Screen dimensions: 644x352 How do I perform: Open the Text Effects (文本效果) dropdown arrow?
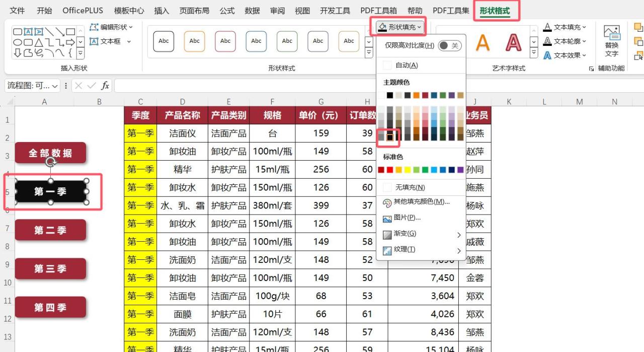click(x=585, y=55)
